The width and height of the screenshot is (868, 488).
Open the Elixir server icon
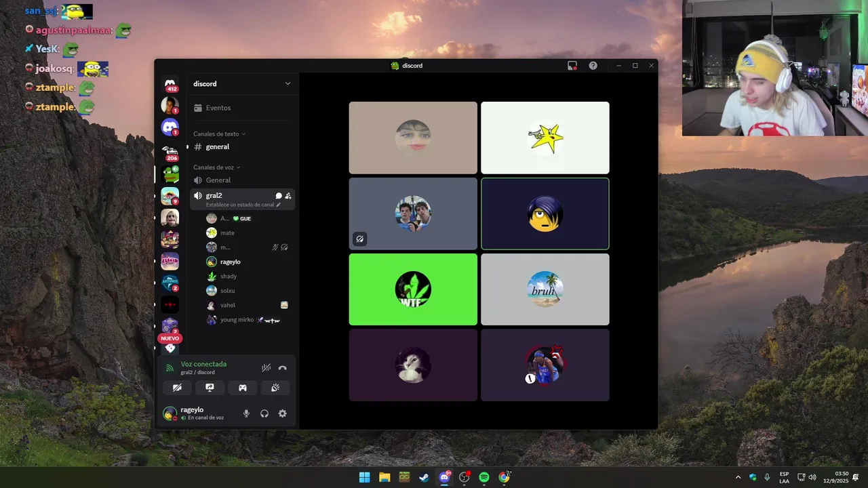tap(170, 262)
